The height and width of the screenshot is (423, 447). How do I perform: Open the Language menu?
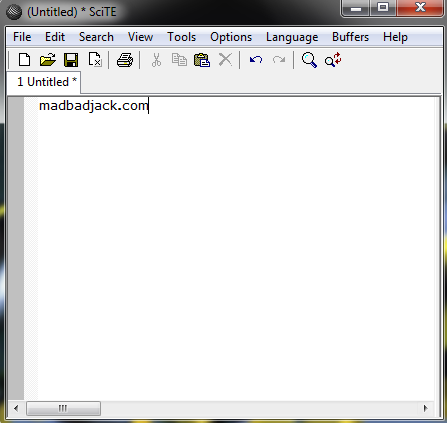[x=292, y=37]
